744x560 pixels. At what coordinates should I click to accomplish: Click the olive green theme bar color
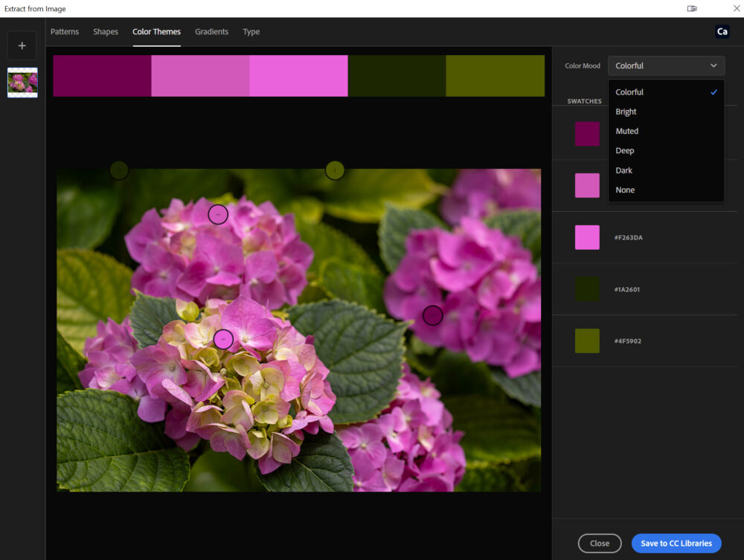(x=495, y=76)
